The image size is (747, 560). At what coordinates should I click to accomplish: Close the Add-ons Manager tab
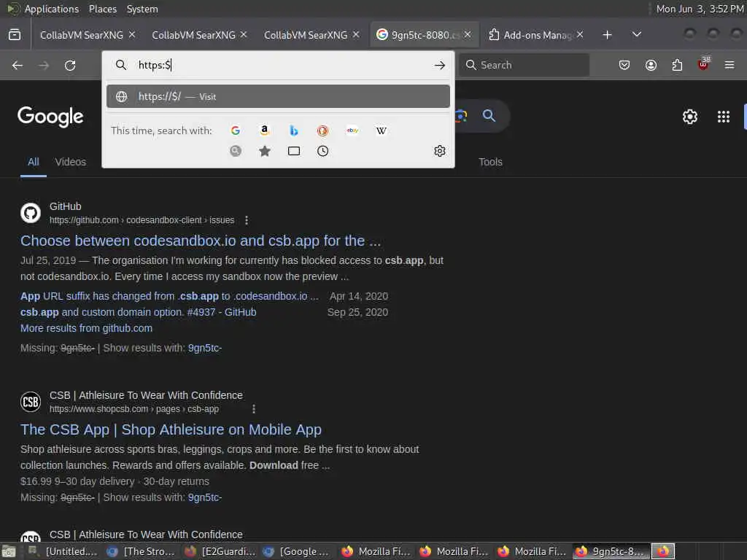[x=580, y=35]
